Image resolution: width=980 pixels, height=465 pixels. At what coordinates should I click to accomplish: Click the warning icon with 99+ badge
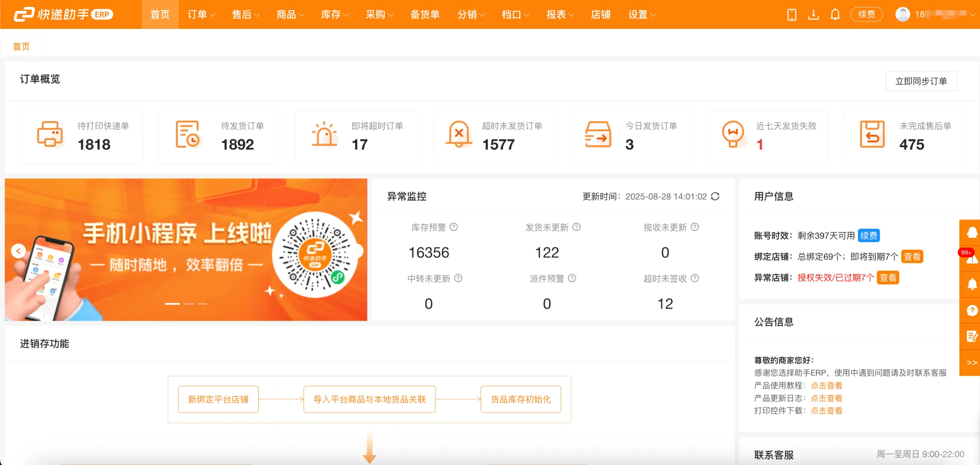971,258
